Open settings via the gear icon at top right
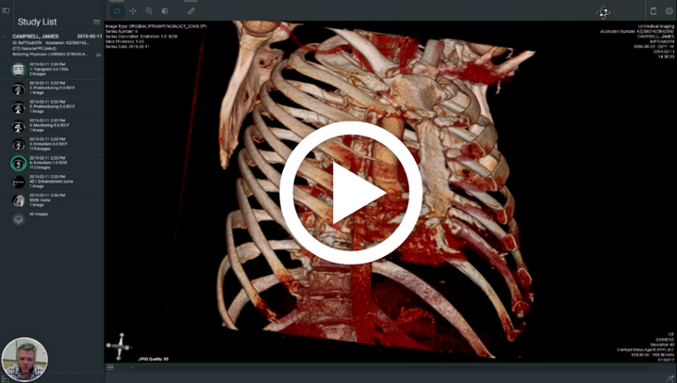The height and width of the screenshot is (383, 677). coord(669,11)
